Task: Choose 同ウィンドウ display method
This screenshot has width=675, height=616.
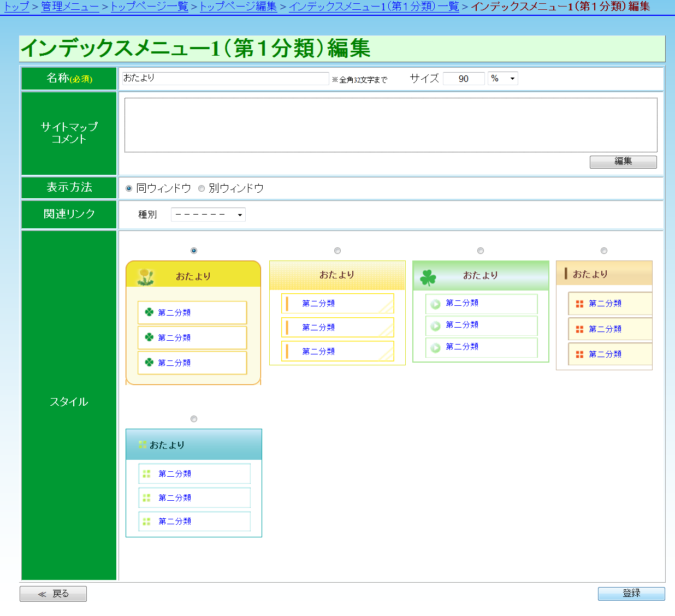Action: (x=129, y=188)
